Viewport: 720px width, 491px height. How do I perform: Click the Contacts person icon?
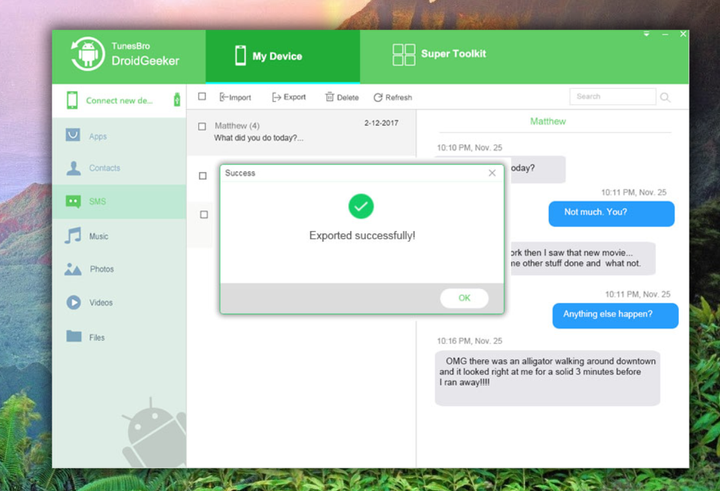coord(73,168)
